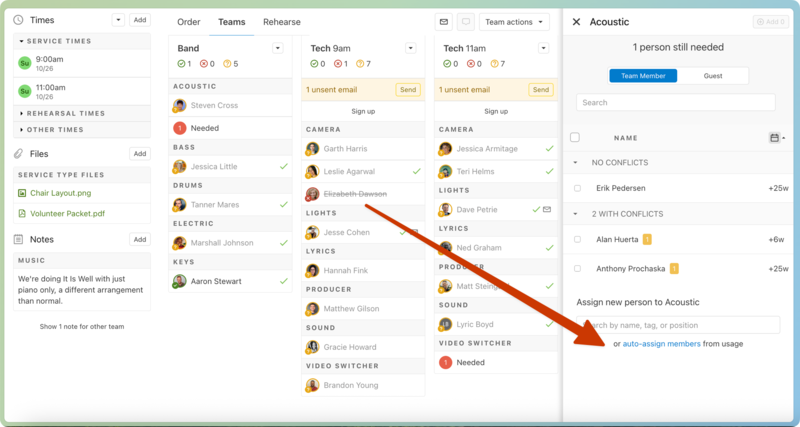Screen dimensions: 800x427
Task: Send the unsent email for Tech 9am
Action: pyautogui.click(x=408, y=90)
